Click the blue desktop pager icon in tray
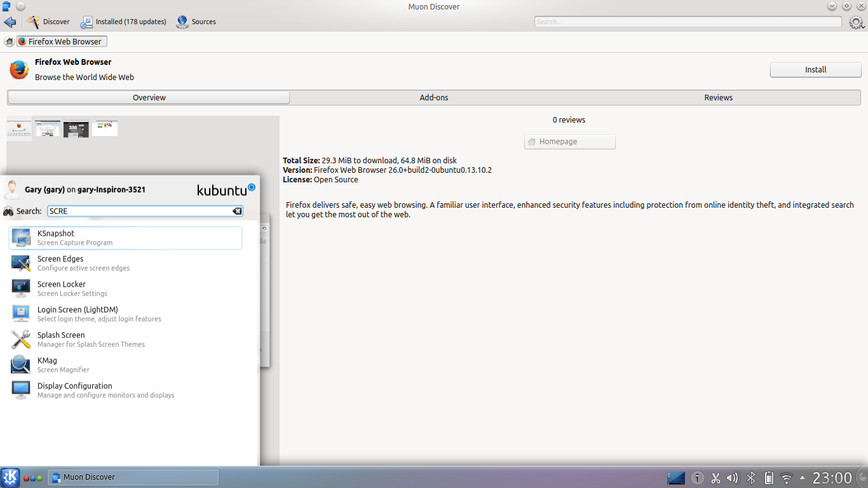The height and width of the screenshot is (488, 868). 676,478
